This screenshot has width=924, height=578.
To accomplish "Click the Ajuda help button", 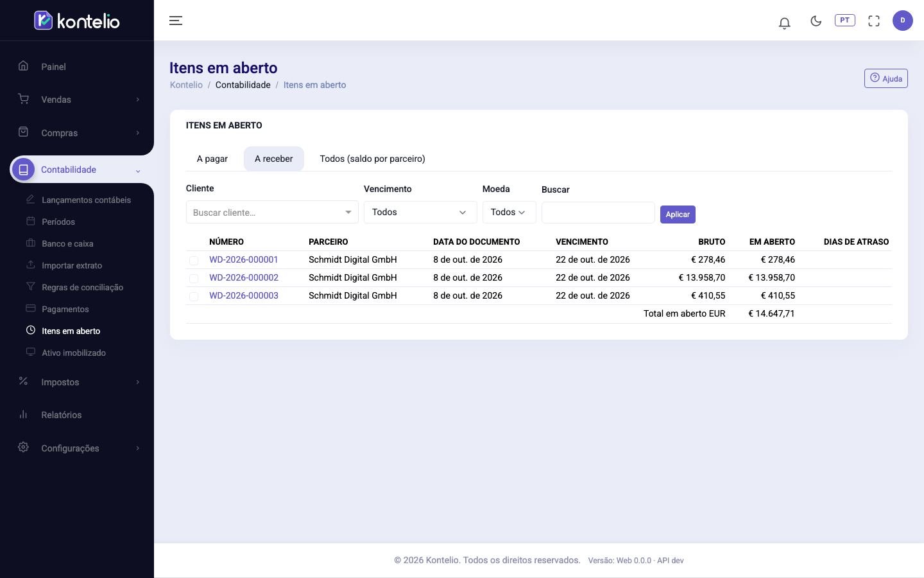I will pos(886,78).
